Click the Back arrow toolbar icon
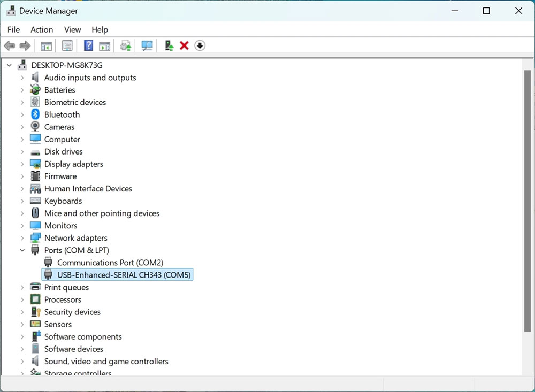The width and height of the screenshot is (535, 392). (x=10, y=45)
